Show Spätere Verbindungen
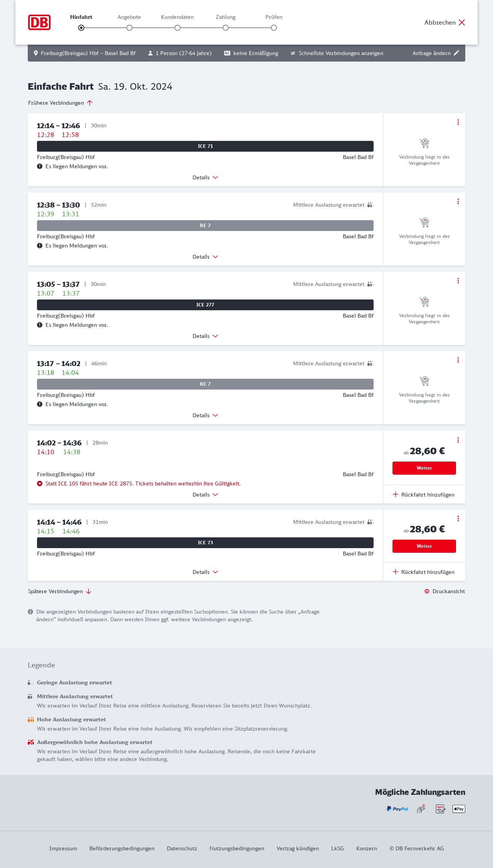This screenshot has height=868, width=493. [x=60, y=591]
